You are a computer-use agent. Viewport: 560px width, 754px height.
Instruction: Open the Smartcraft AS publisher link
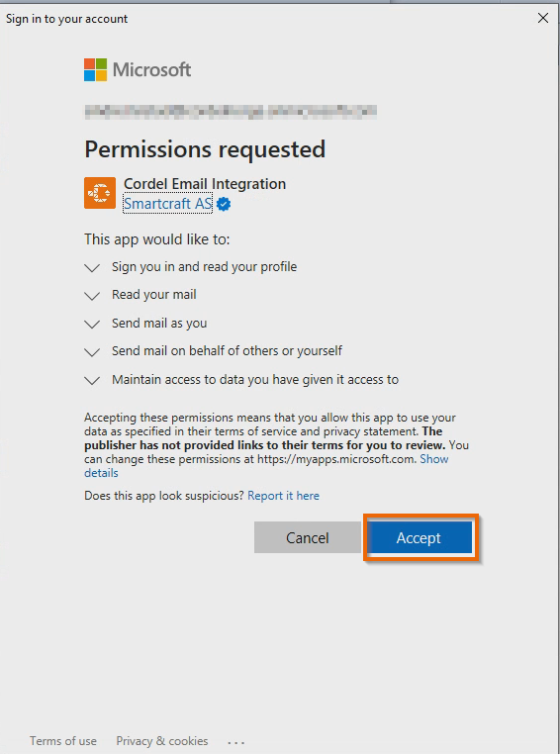pos(167,204)
